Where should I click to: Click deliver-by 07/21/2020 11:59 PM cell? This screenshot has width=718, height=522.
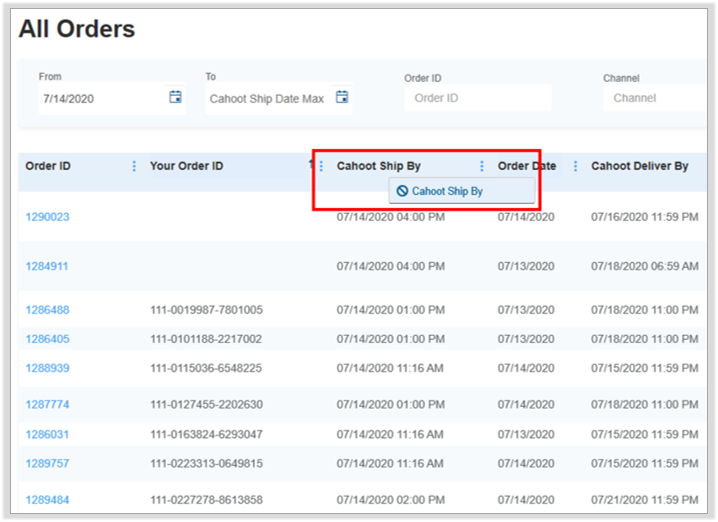[645, 500]
